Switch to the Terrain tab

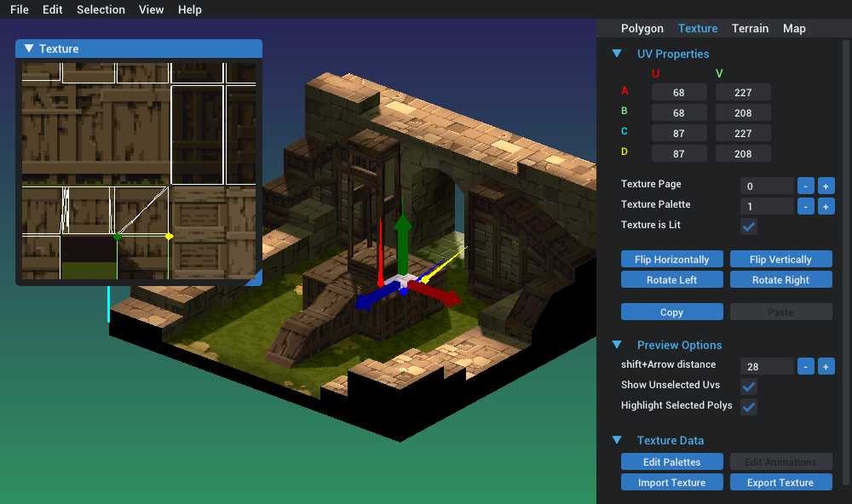point(749,28)
